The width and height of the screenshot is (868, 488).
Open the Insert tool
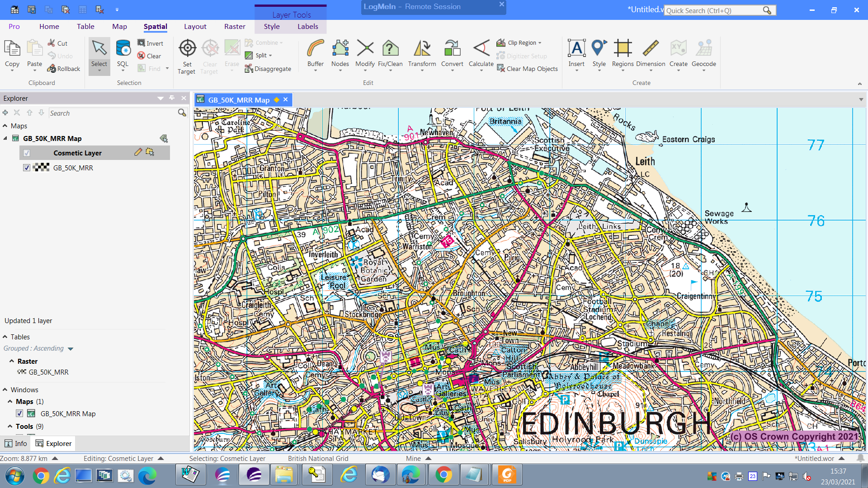[x=576, y=54]
